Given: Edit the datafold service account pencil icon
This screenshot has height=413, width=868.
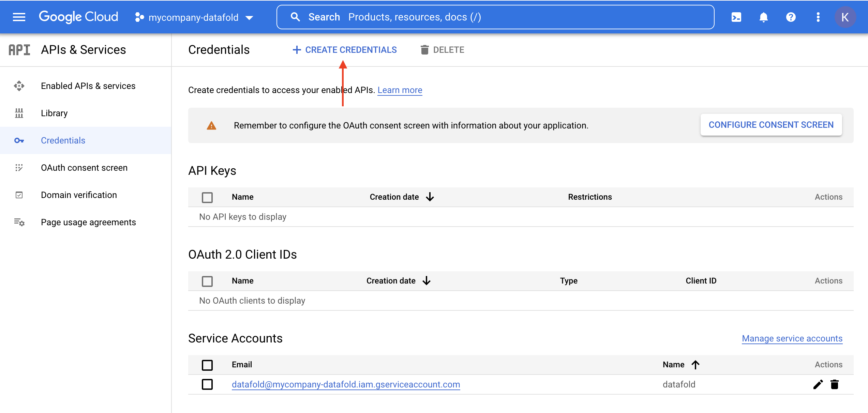Looking at the screenshot, I should click(818, 384).
